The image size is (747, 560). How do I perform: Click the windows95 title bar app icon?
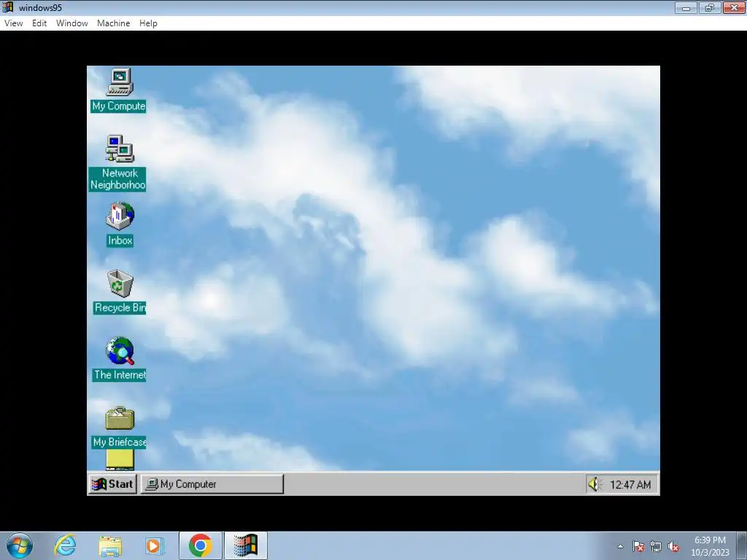tap(8, 7)
